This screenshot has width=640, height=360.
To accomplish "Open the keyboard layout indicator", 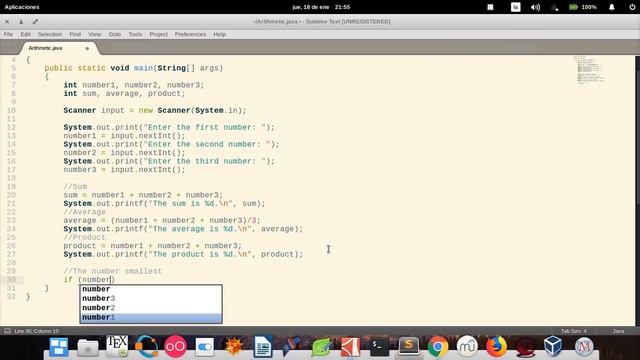I will [x=516, y=7].
